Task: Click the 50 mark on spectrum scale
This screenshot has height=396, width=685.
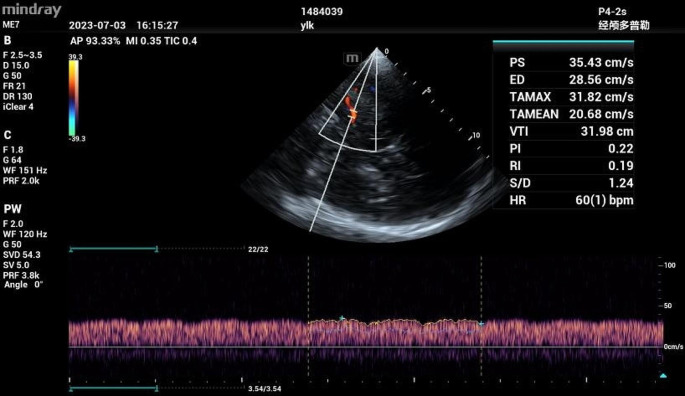Action: [x=668, y=306]
